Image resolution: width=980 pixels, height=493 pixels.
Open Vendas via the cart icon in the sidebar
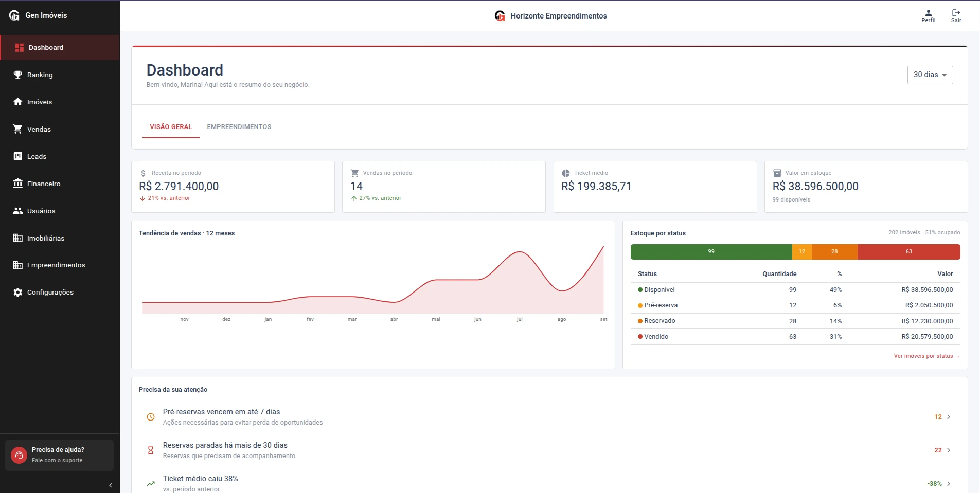18,129
